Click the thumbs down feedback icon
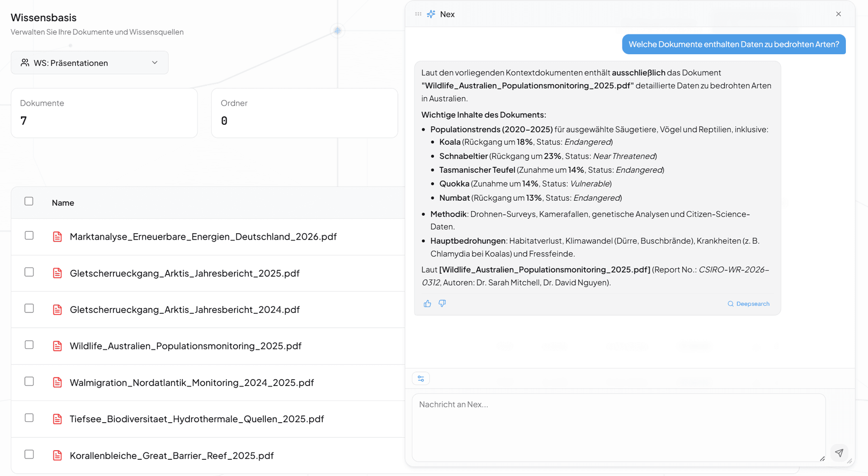Viewport: 868px width, 476px height. coord(442,303)
